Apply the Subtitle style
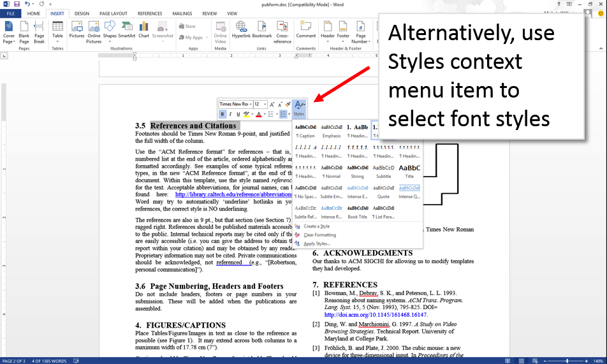The image size is (607, 364). point(384,171)
